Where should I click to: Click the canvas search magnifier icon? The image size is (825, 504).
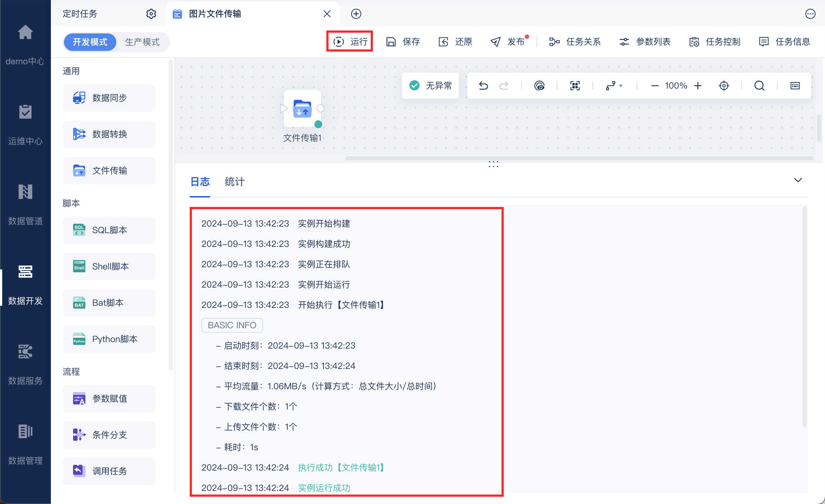click(759, 86)
